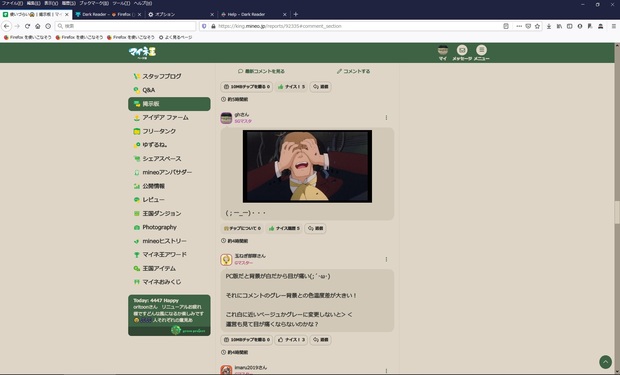Screen dimensions: 620x375
Task: Open a new tab with plus button
Action: click(295, 14)
